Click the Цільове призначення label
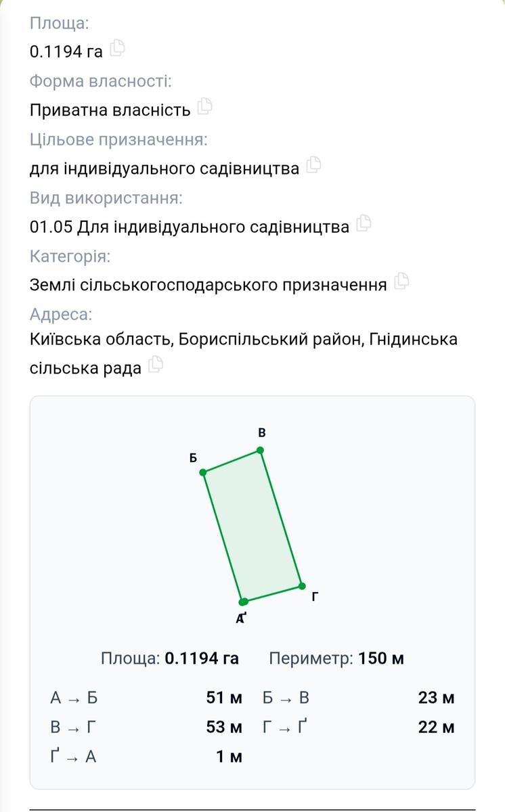This screenshot has width=505, height=812. (118, 140)
